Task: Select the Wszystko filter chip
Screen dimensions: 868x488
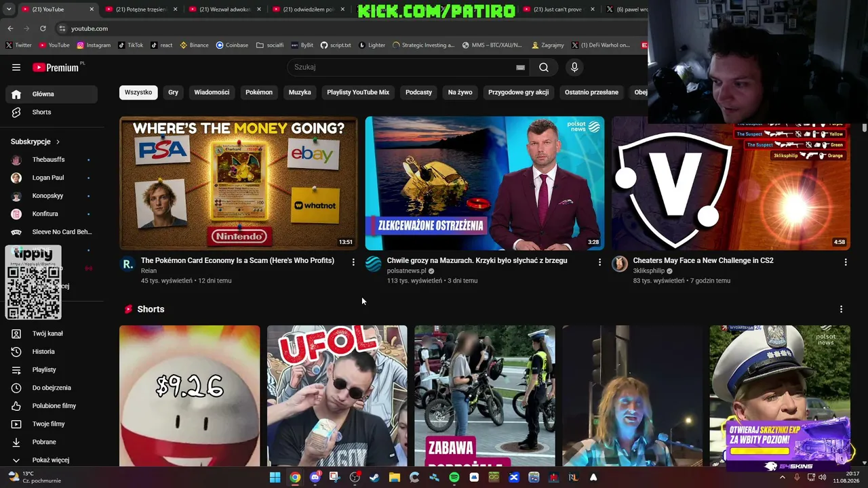Action: 138,92
